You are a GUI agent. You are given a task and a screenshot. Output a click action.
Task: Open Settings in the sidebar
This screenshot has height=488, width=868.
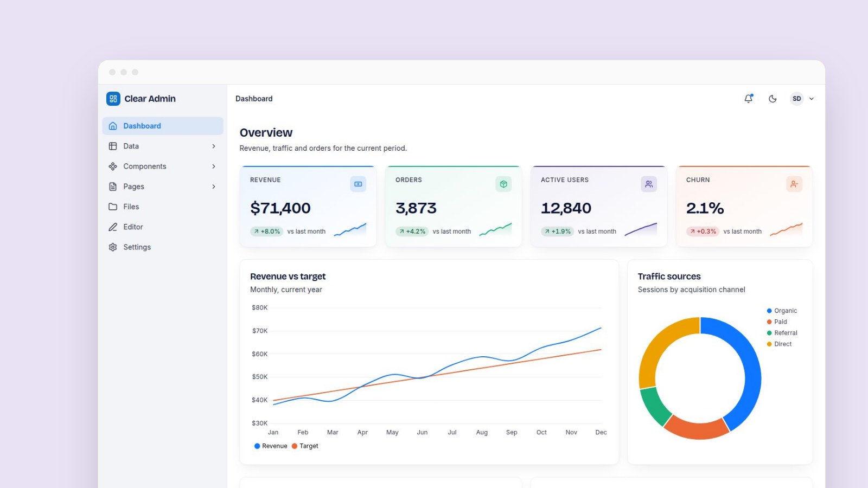(x=163, y=247)
